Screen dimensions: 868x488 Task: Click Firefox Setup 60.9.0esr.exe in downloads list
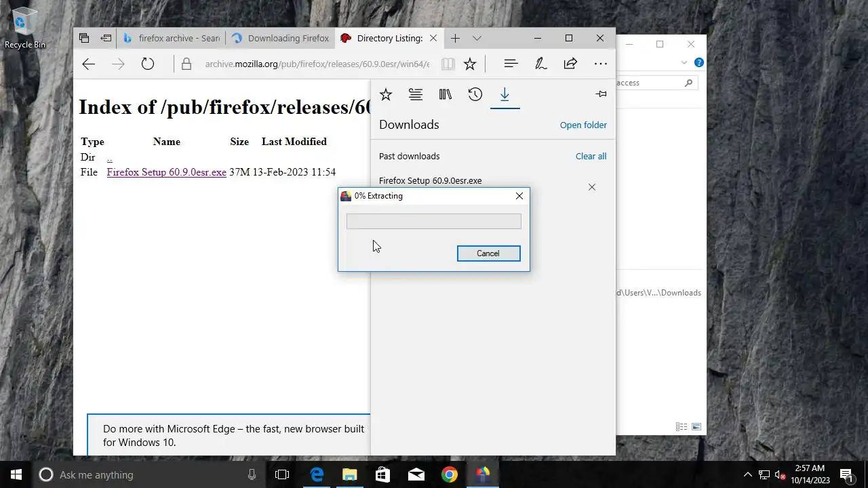[430, 180]
